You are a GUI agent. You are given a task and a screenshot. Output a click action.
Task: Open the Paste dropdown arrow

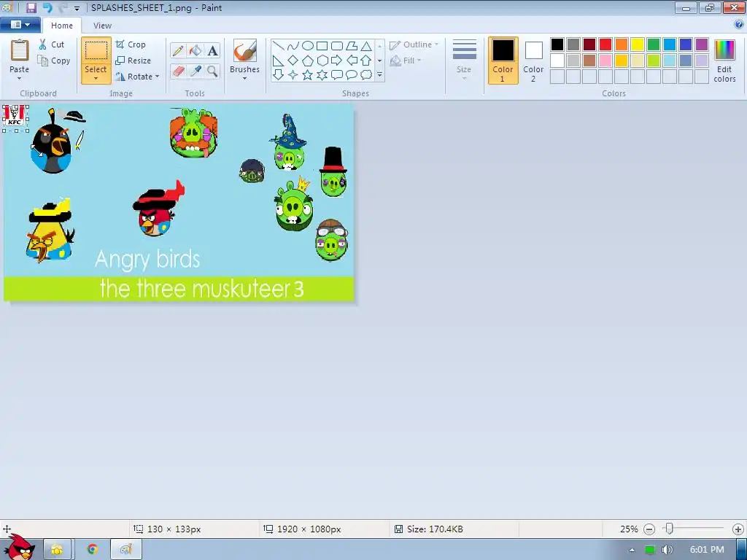19,78
